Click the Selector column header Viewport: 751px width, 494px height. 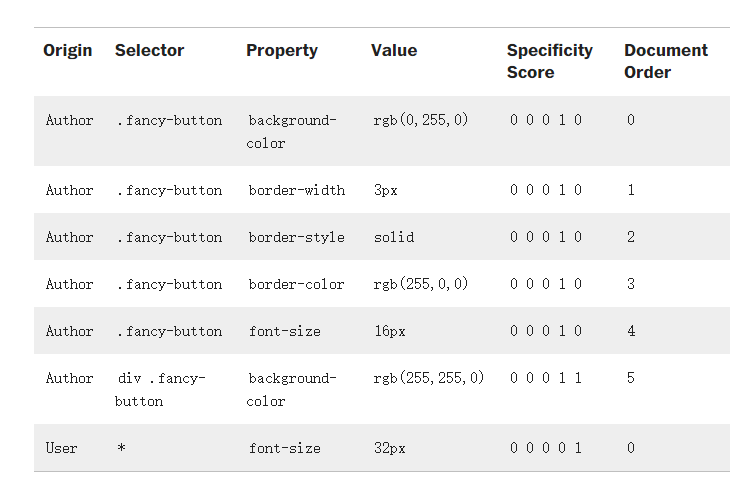point(149,51)
